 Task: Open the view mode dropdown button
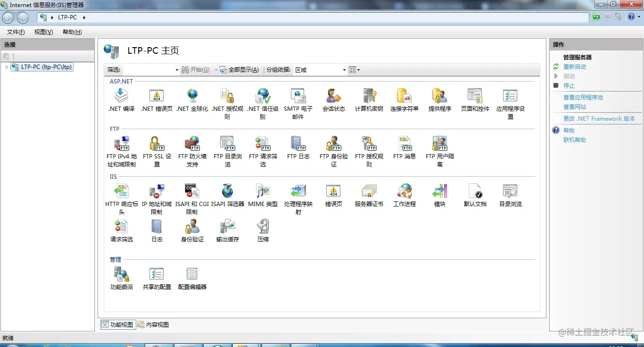(354, 70)
